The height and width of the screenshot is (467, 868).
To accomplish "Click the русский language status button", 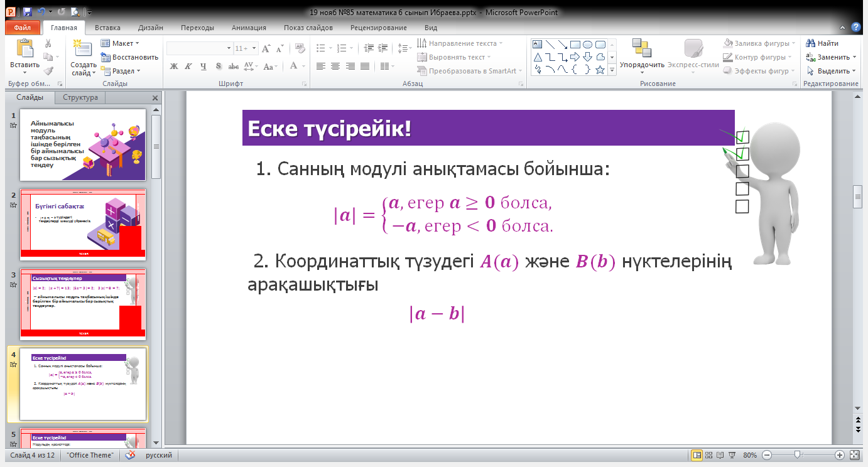I will pyautogui.click(x=160, y=455).
